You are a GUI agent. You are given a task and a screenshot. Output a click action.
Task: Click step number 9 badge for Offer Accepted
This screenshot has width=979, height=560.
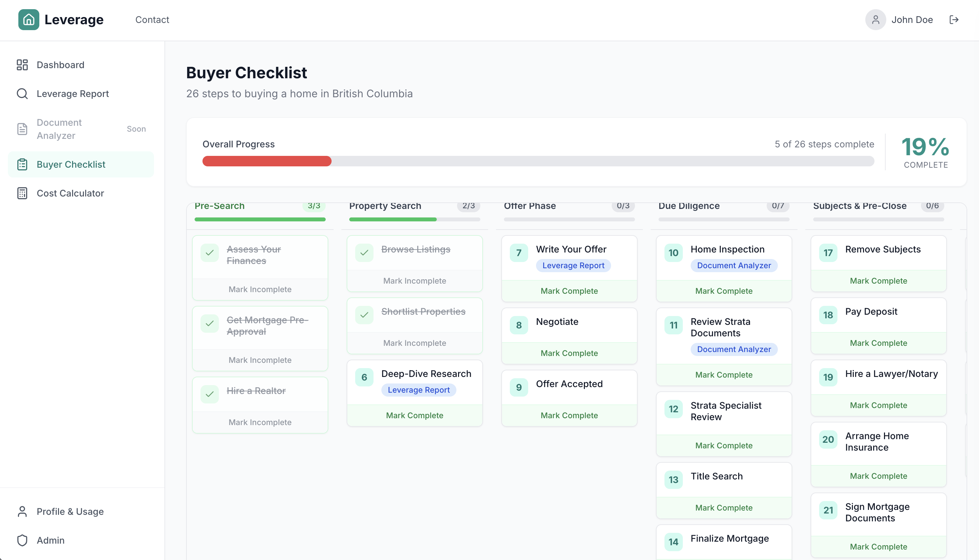point(519,387)
